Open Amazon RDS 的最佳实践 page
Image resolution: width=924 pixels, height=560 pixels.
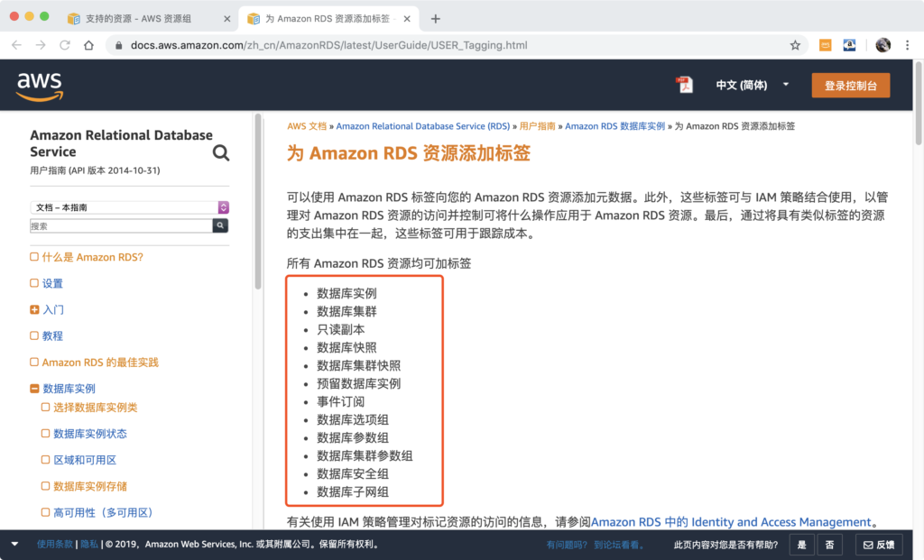click(x=100, y=363)
